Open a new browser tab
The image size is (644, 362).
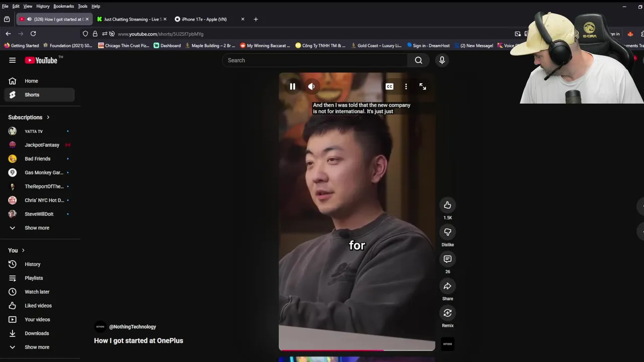click(256, 19)
